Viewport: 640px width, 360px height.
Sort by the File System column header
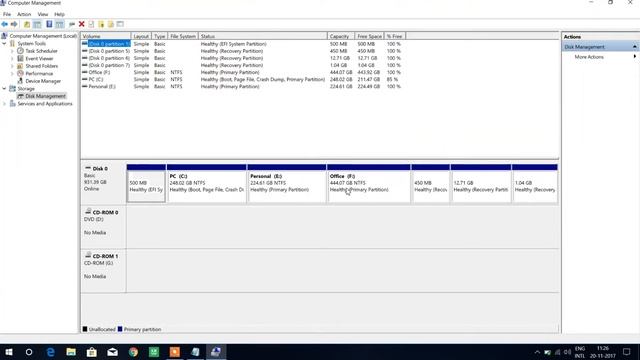tap(183, 36)
